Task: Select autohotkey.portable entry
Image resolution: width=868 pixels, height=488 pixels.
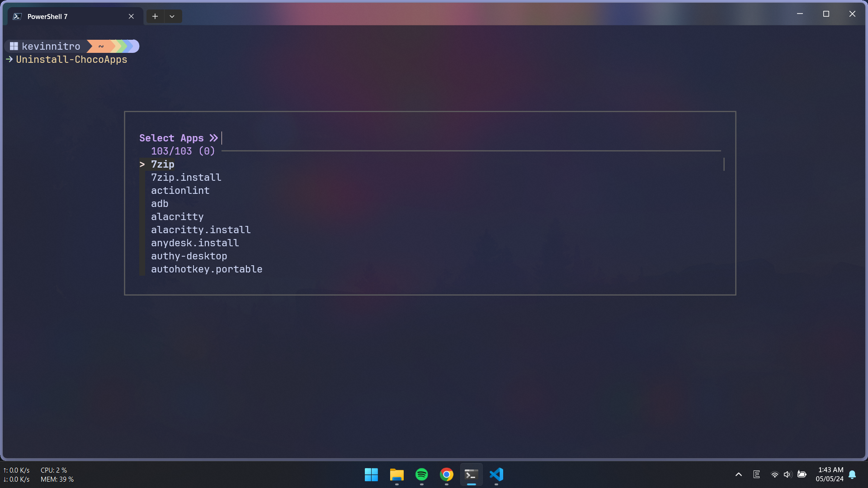Action: (207, 269)
